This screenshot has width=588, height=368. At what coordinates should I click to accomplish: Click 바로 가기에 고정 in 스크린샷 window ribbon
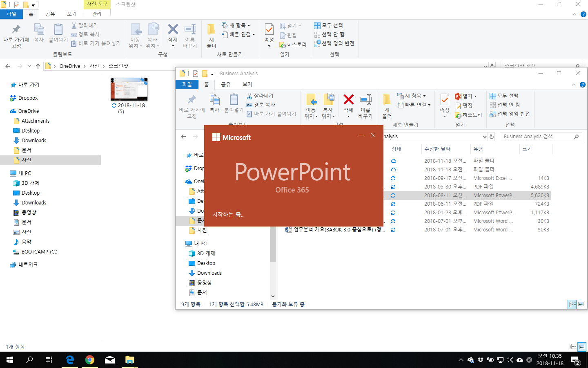16,36
